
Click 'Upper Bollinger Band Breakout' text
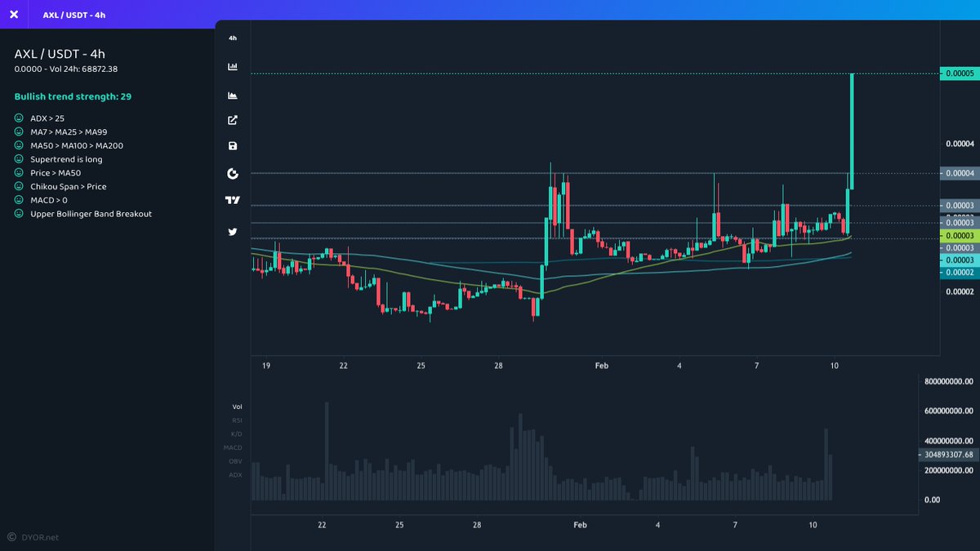(91, 214)
